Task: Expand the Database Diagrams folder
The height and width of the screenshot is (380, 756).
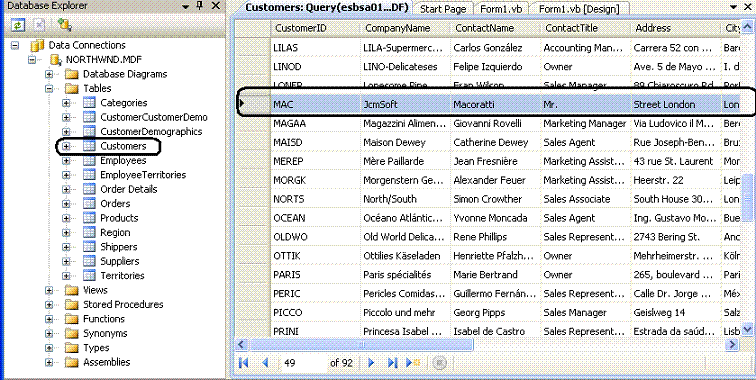Action: 49,74
